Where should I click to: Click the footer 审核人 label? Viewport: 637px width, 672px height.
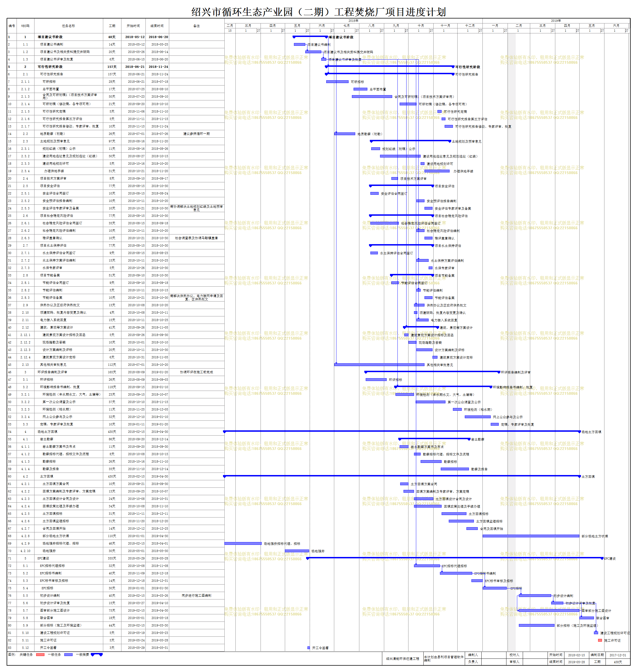coord(514,662)
